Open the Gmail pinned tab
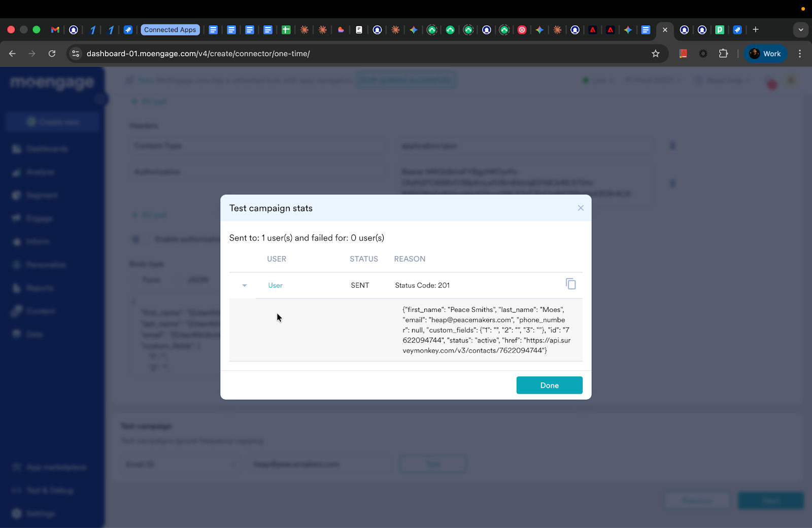 [x=55, y=30]
